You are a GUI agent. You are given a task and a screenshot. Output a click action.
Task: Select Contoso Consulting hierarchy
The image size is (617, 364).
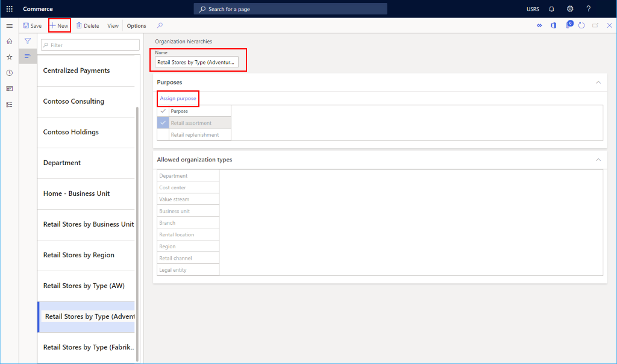pyautogui.click(x=86, y=101)
